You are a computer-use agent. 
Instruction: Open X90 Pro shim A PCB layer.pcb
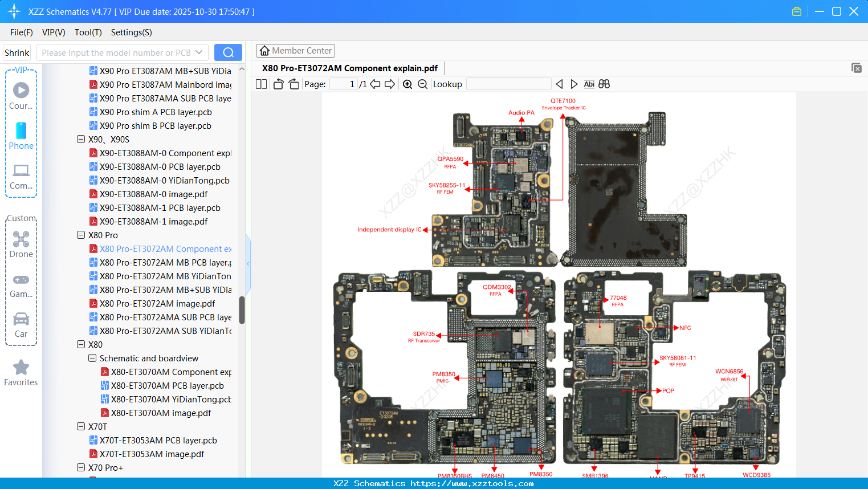pos(150,112)
